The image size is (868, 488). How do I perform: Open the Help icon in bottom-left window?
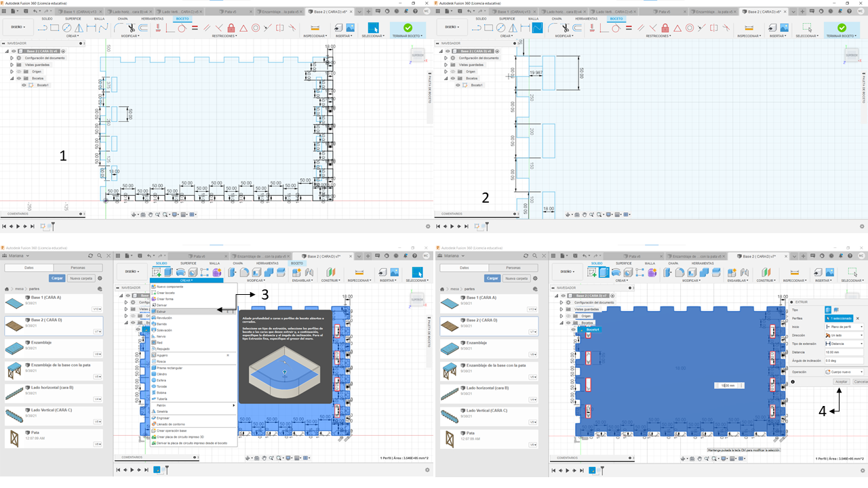coord(413,256)
